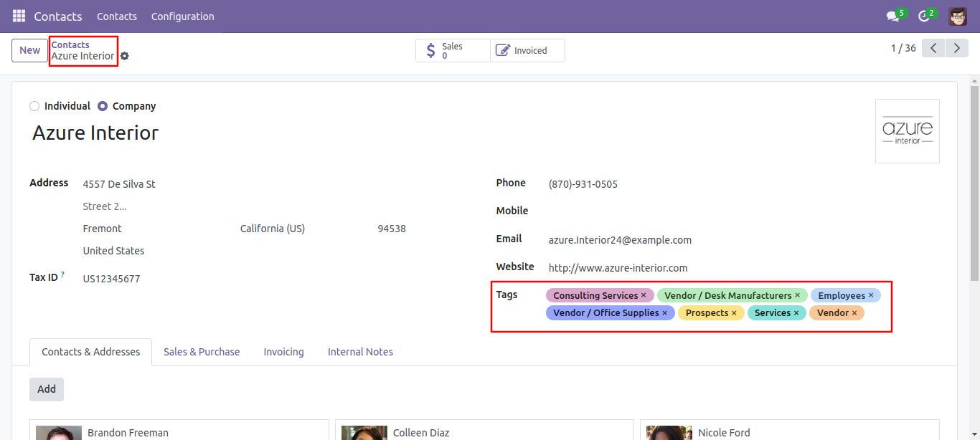980x440 pixels.
Task: Open the Colleen Diaz contact card
Action: 484,430
